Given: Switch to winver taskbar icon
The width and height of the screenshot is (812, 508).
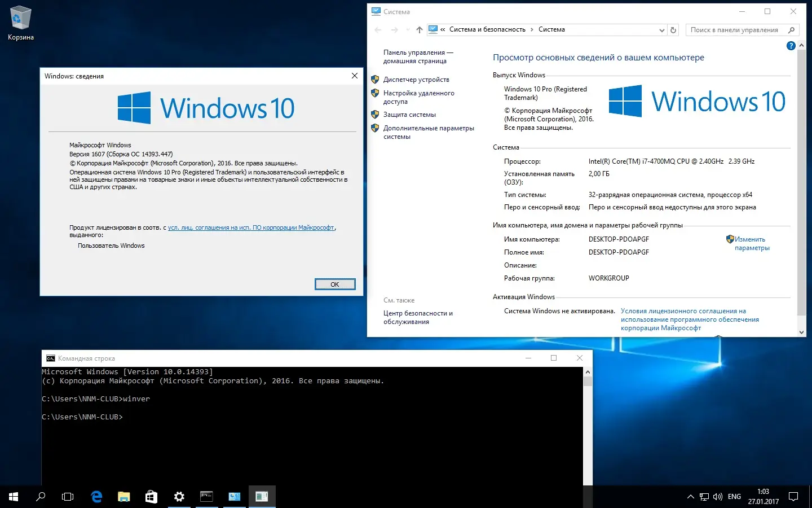Looking at the screenshot, I should (262, 497).
